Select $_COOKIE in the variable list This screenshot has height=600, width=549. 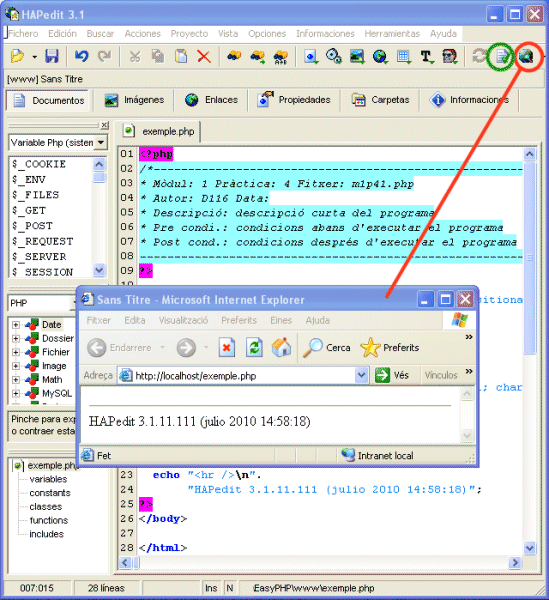(39, 164)
